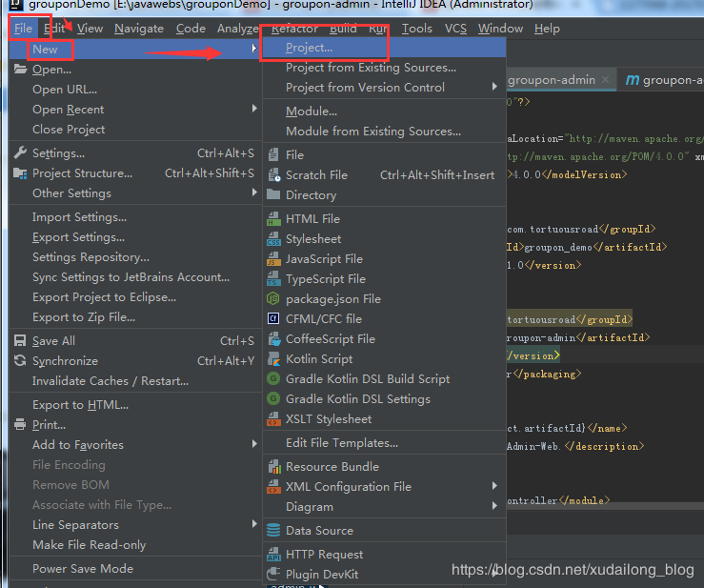Click the File icon in New submenu
Viewport: 704px width, 588px height.
pyautogui.click(x=273, y=155)
